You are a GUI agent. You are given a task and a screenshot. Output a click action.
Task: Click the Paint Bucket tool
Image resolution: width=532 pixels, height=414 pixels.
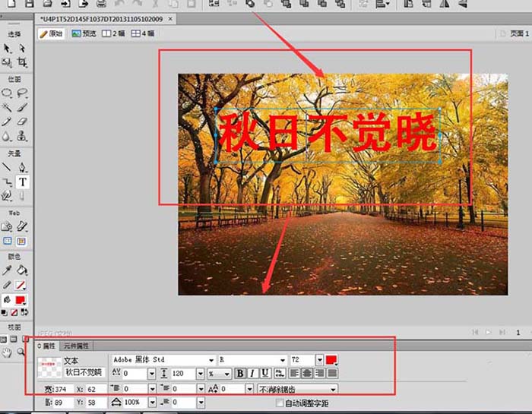(x=23, y=270)
